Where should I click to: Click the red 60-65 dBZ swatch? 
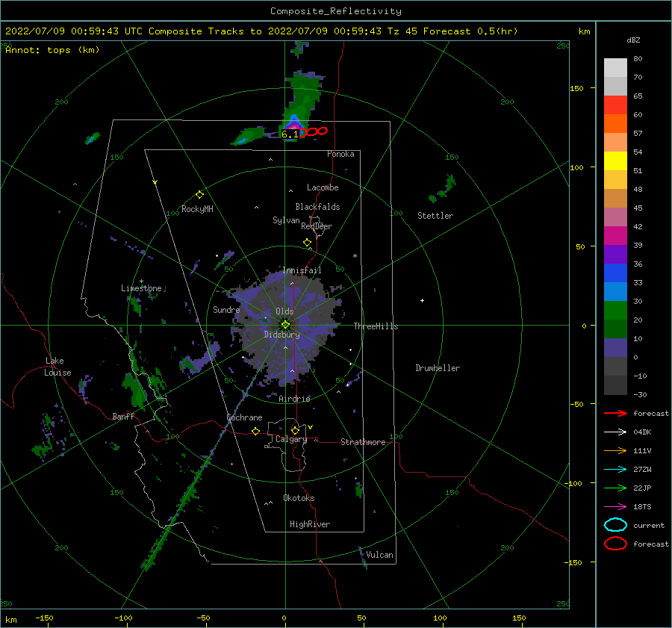click(x=615, y=105)
